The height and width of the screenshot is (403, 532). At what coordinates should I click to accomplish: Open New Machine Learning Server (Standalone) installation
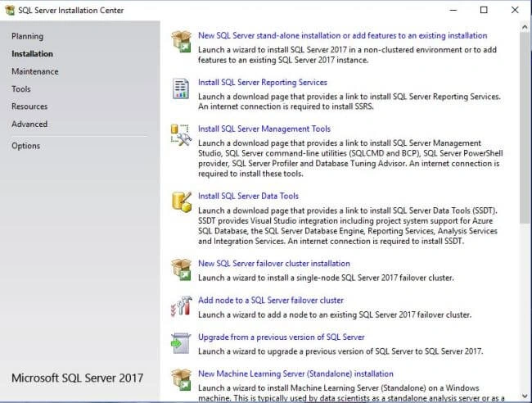(x=295, y=374)
